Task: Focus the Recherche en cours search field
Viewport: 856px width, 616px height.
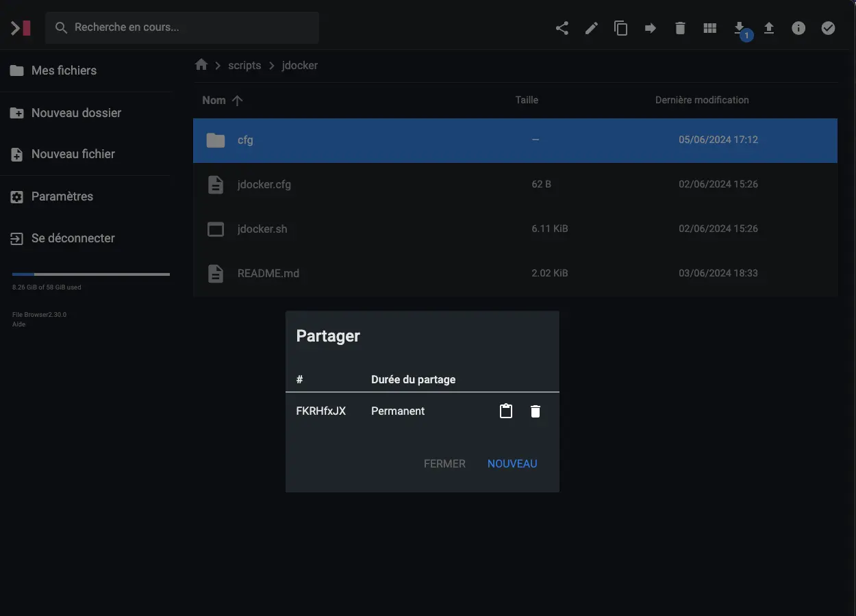Action: click(182, 28)
